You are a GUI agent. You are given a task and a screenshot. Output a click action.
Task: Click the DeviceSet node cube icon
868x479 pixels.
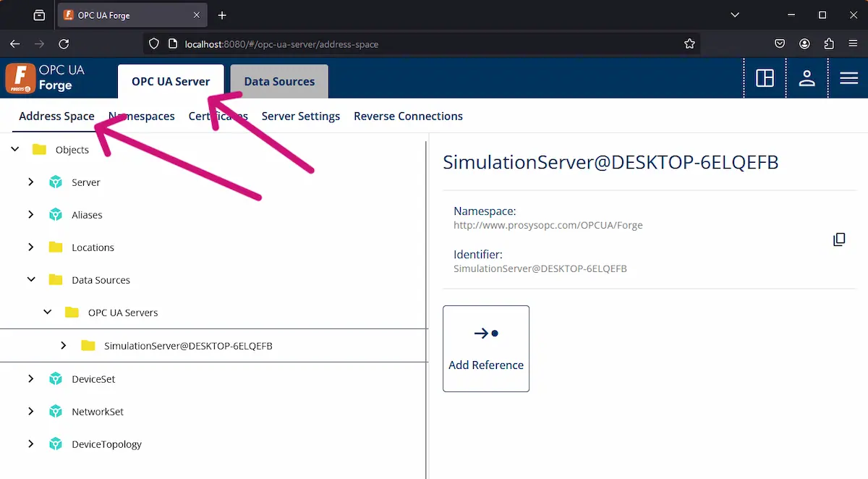[56, 379]
